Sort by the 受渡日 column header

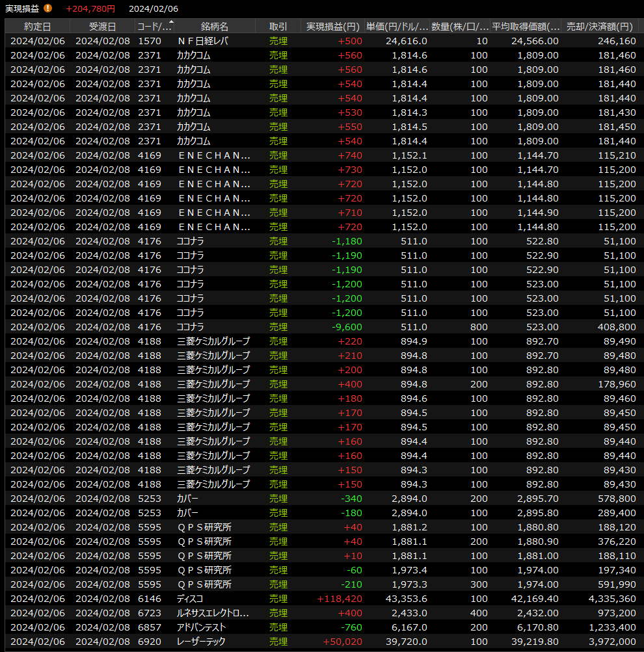pos(102,27)
